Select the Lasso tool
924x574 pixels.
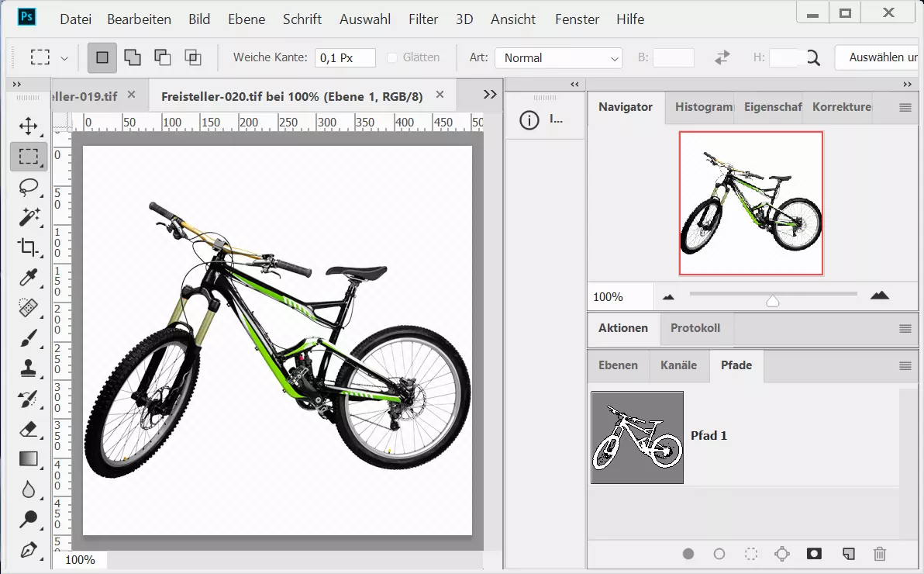coord(29,187)
